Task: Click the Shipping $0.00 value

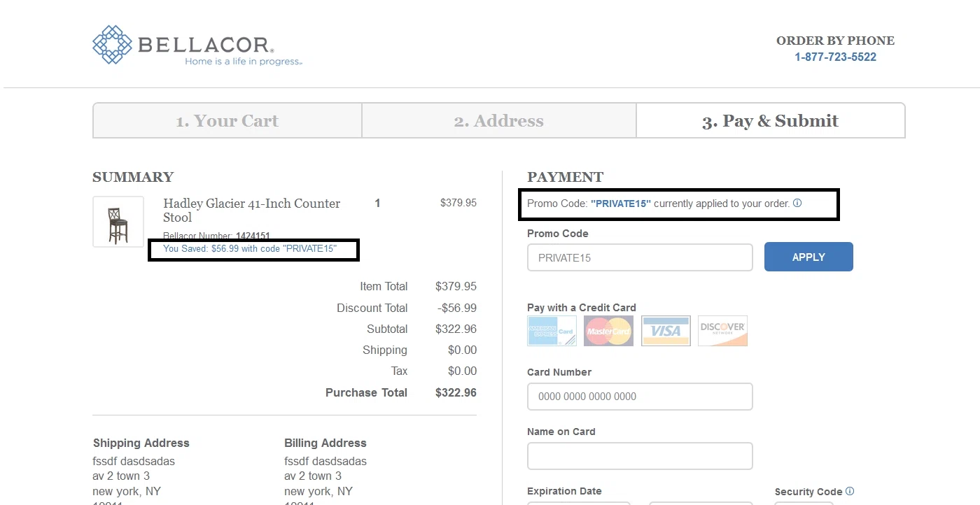Action: (462, 350)
